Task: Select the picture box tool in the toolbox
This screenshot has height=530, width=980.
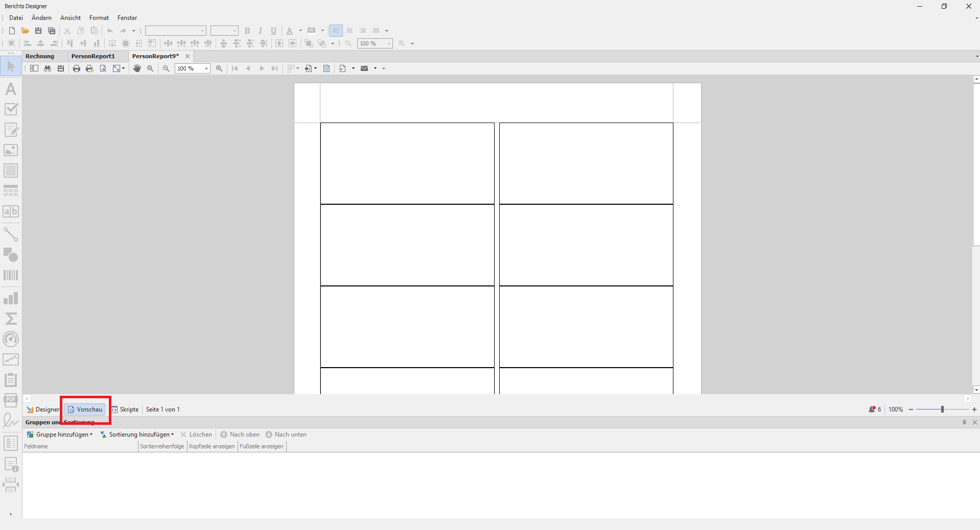Action: [11, 150]
